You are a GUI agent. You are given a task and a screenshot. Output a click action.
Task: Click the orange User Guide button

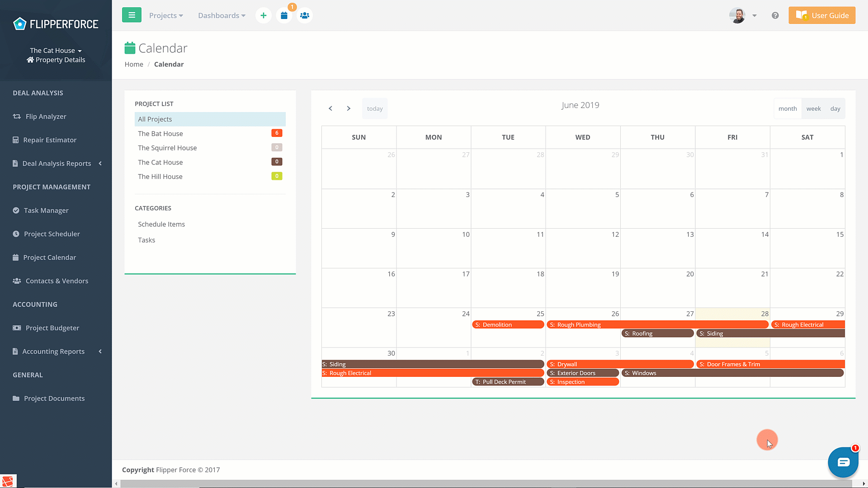821,15
